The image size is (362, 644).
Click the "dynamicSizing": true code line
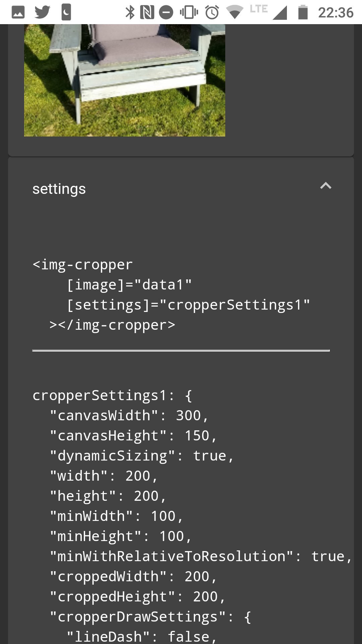(x=141, y=456)
